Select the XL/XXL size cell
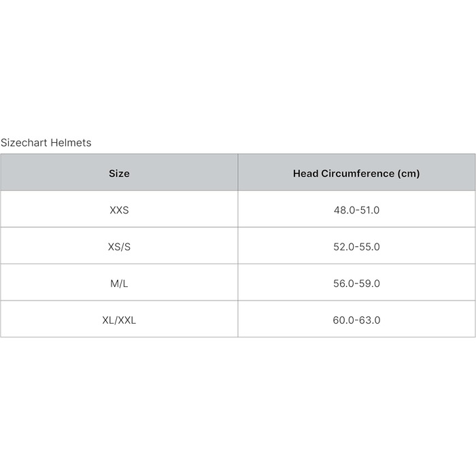 pyautogui.click(x=119, y=320)
